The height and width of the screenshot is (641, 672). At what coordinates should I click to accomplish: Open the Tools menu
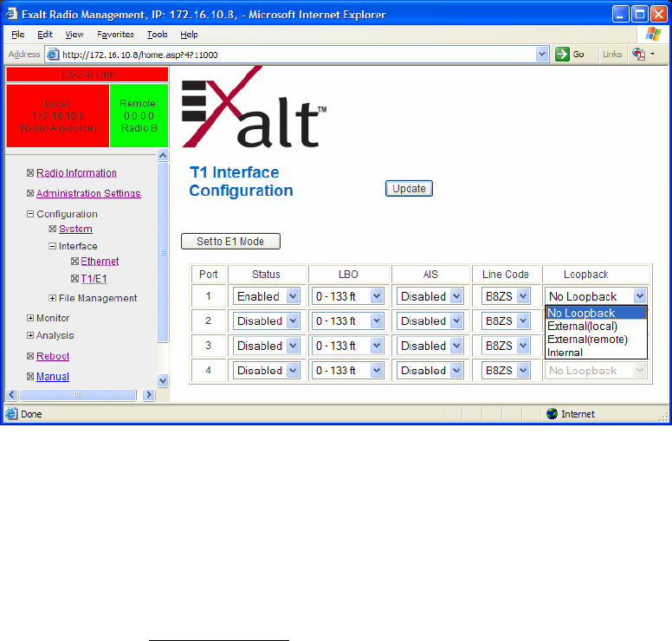pos(158,35)
